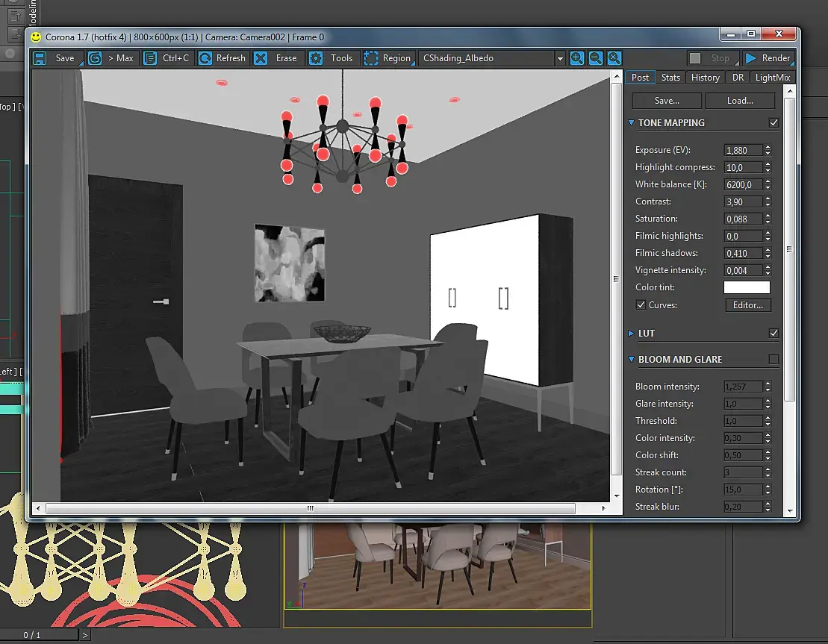The image size is (828, 644).
Task: Click the Render play icon
Action: pyautogui.click(x=750, y=58)
